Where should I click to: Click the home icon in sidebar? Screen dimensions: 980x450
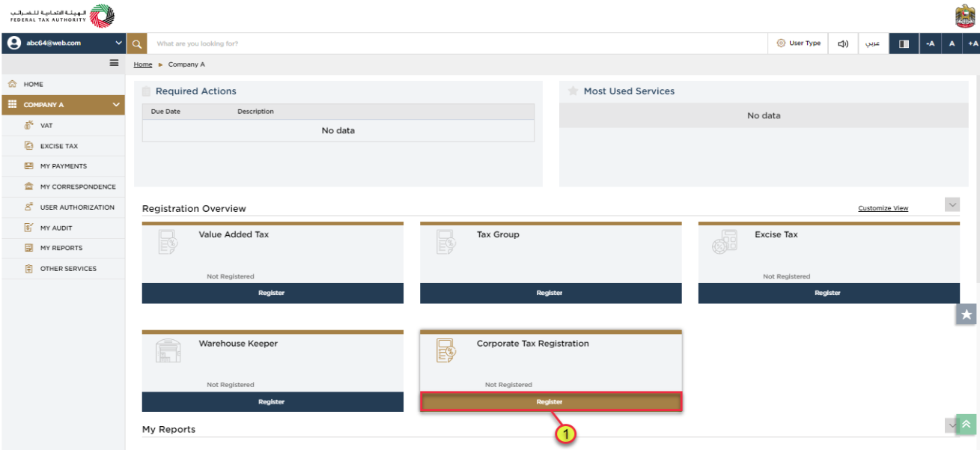pos(12,85)
